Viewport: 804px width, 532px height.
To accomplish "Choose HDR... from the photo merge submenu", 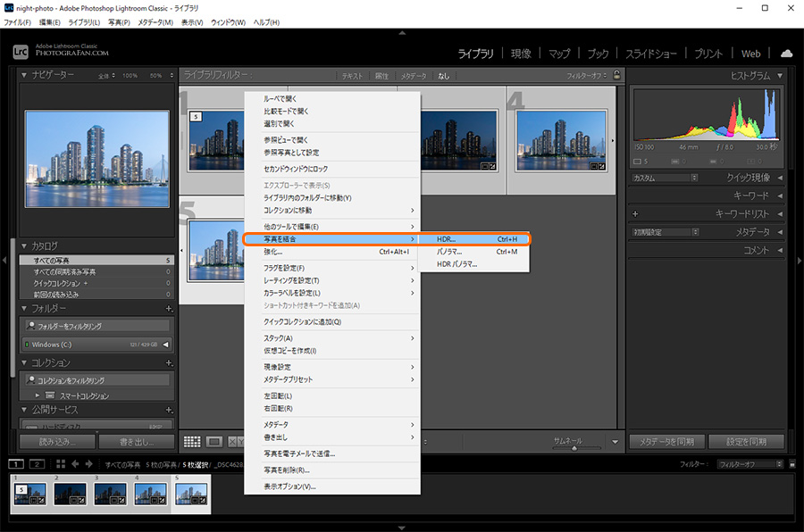I will click(x=474, y=239).
